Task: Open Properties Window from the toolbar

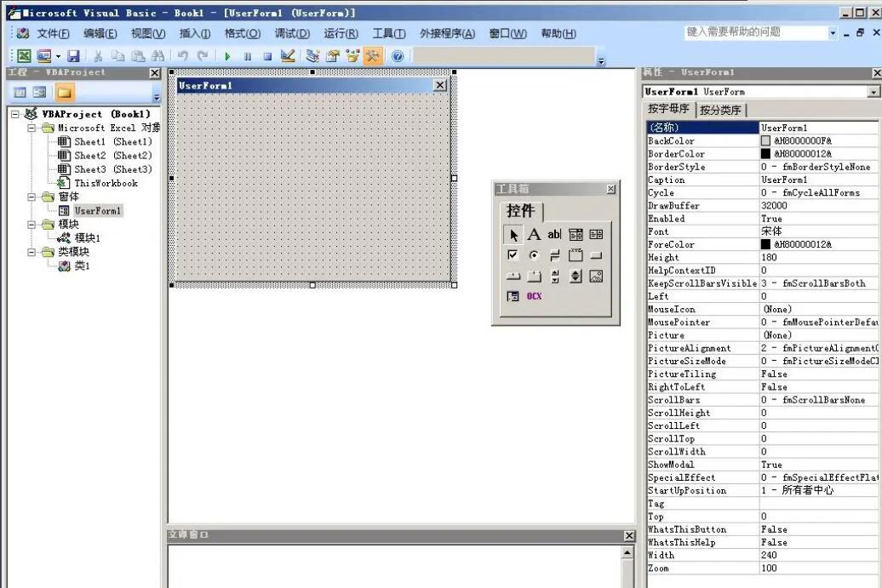Action: coord(333,55)
